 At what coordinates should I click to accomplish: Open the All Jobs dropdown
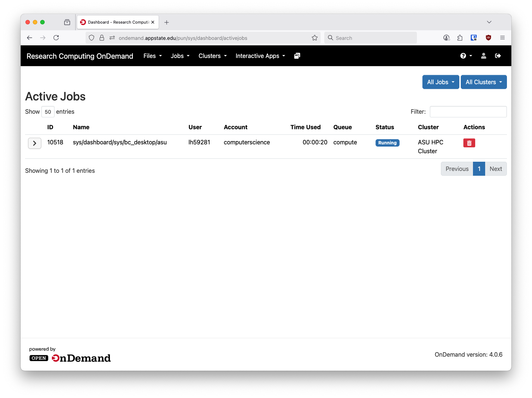(441, 82)
